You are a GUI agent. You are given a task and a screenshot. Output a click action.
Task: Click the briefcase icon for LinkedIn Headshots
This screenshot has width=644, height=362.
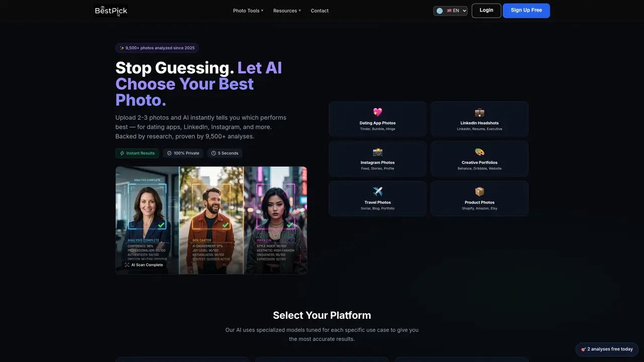click(x=479, y=112)
